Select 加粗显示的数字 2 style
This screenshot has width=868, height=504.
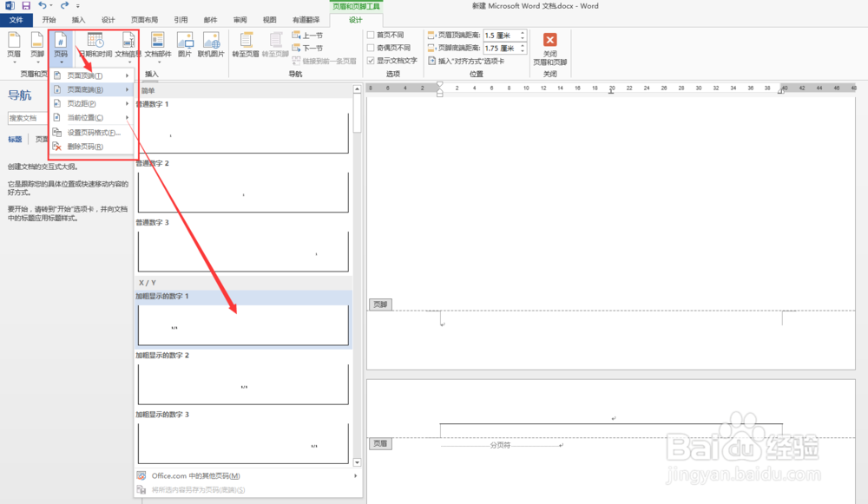[244, 378]
